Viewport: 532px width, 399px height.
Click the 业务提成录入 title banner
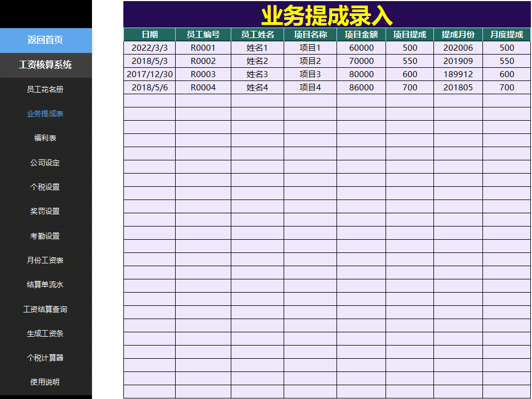[x=327, y=14]
